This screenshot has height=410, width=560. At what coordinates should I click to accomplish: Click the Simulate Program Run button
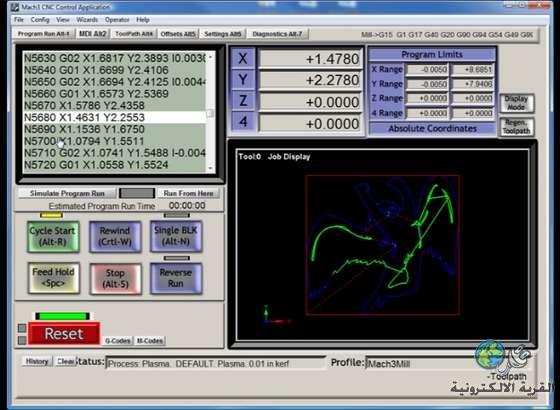(x=67, y=193)
